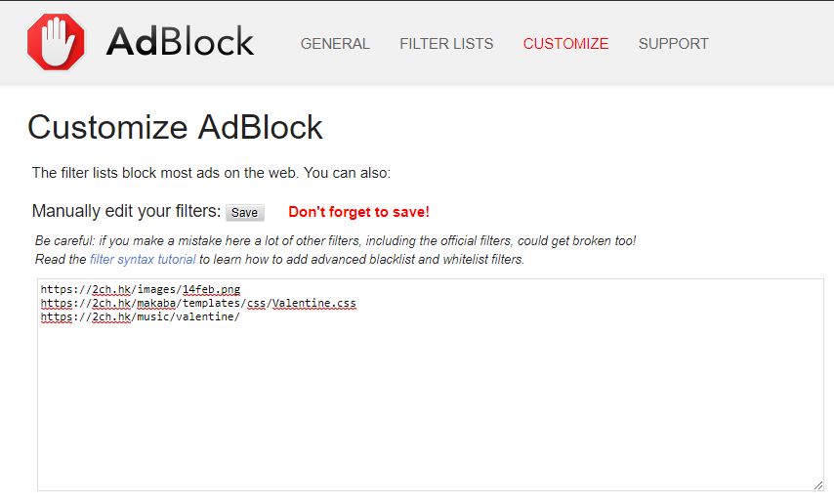Open the GENERAL tab
Image resolution: width=834 pixels, height=504 pixels.
(335, 44)
